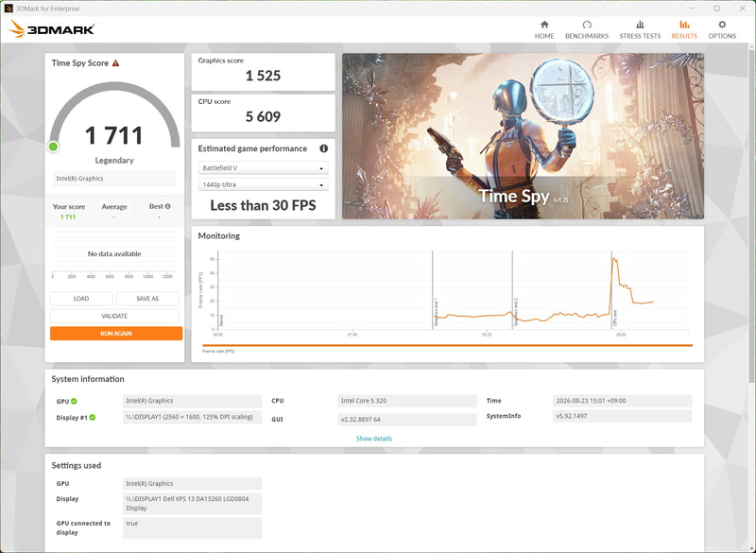Click the 3DMark logo
756x553 pixels.
[x=52, y=29]
